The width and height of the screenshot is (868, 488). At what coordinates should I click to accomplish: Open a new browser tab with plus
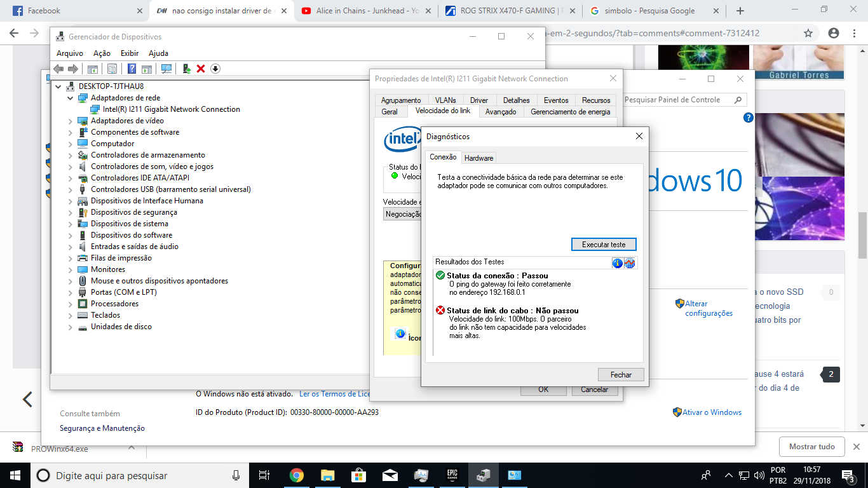pos(740,11)
